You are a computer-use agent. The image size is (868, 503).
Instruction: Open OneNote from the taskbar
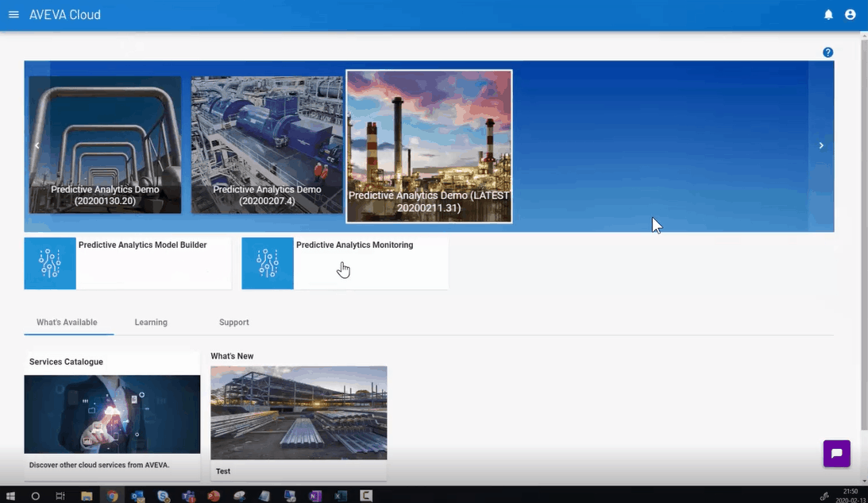(x=315, y=496)
